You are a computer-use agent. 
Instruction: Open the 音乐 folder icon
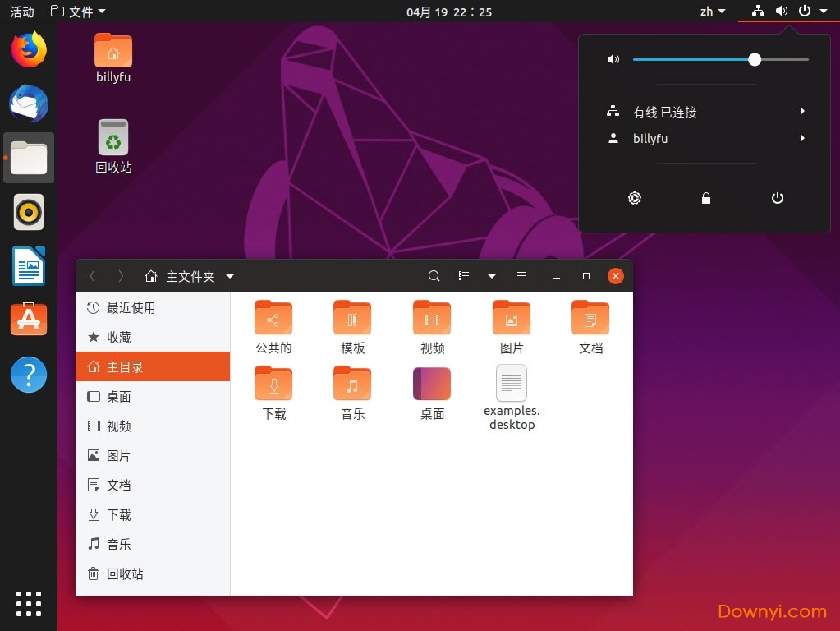(x=352, y=385)
